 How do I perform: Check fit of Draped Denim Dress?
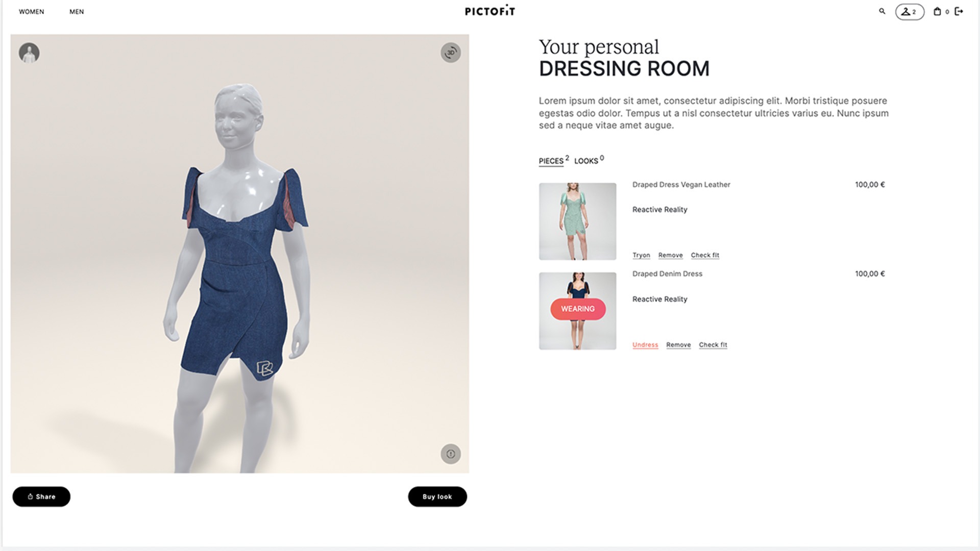tap(713, 345)
